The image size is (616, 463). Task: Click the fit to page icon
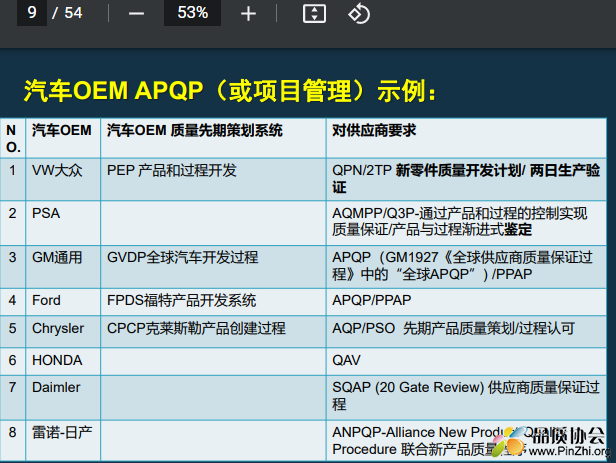tap(314, 14)
